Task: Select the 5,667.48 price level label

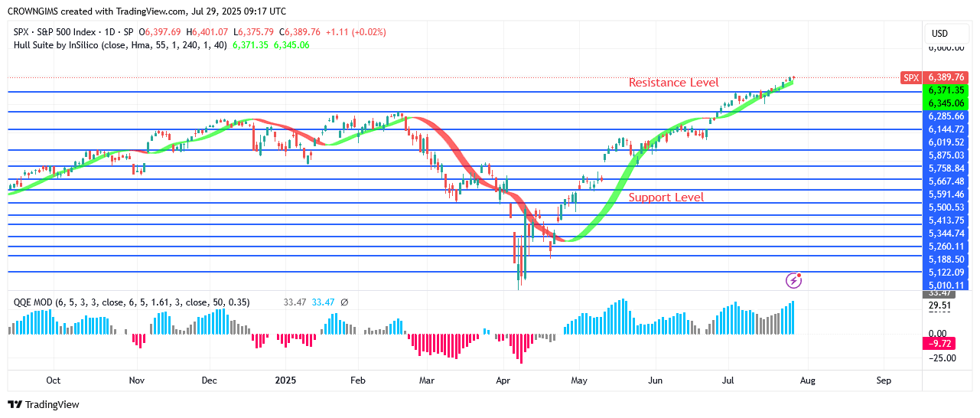Action: click(x=946, y=181)
